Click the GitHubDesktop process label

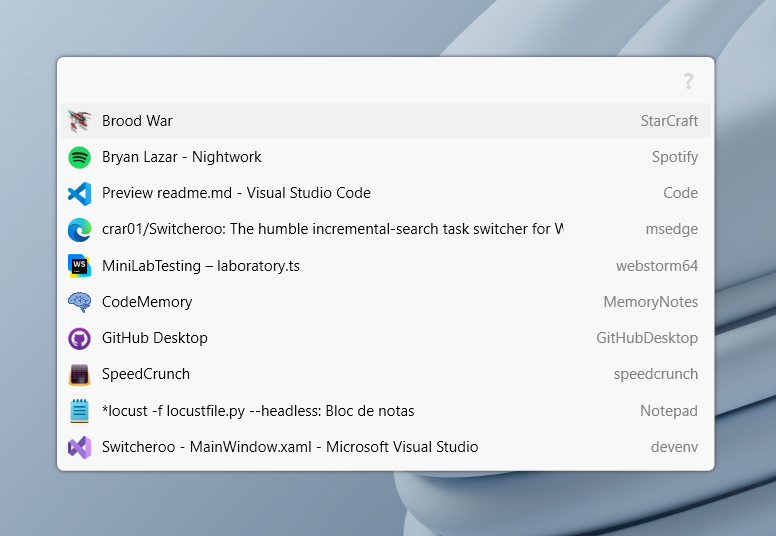[x=647, y=338]
